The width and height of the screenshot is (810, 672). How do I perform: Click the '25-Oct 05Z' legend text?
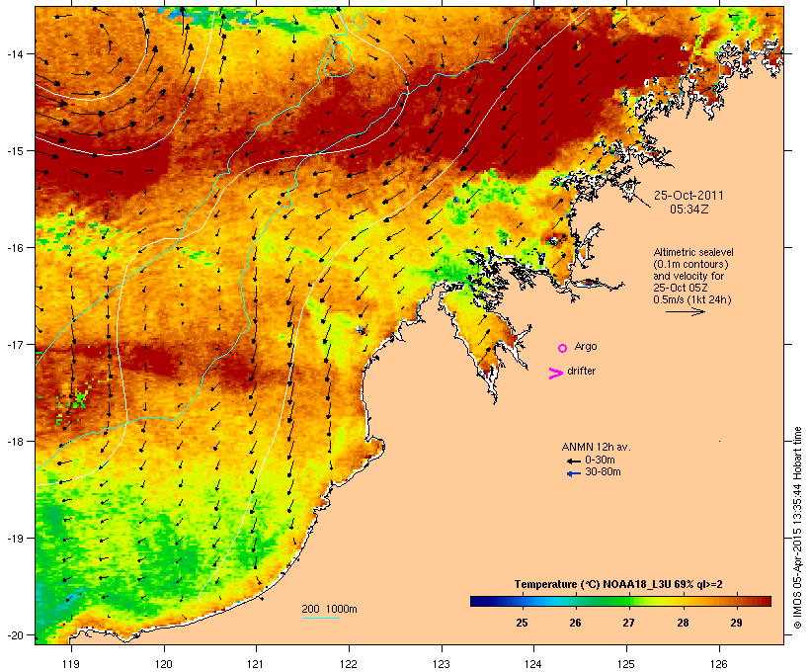pos(681,288)
